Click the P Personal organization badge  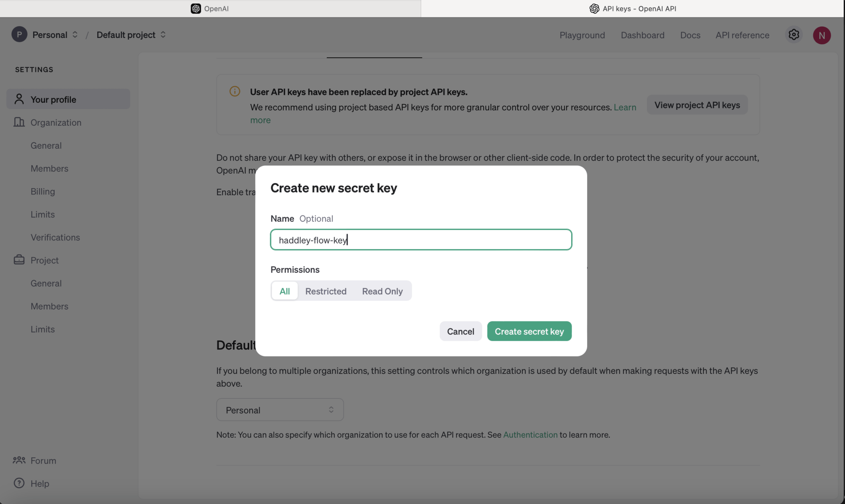19,35
